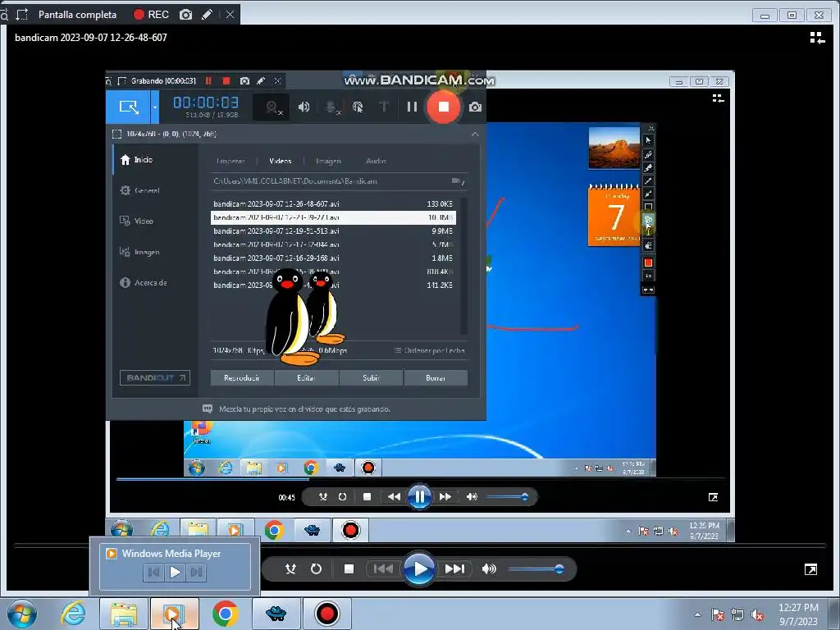Adjust the volume slider beside the 00:45 controls
Screen dimensions: 840x630
[507, 497]
